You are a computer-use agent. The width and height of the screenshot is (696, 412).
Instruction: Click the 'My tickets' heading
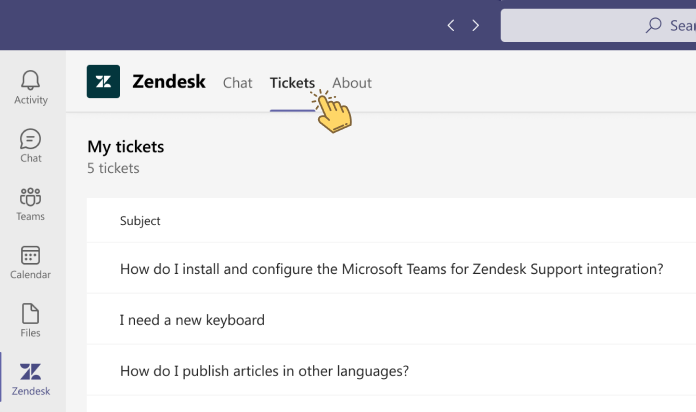[x=126, y=147]
